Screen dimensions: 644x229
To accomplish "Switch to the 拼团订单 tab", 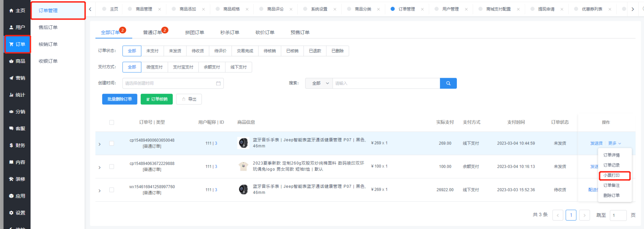I will point(195,32).
